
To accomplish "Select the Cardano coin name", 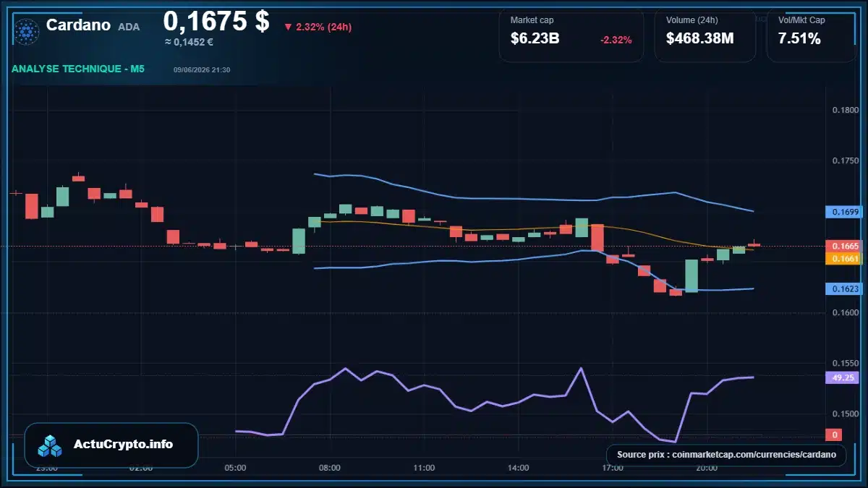I will 78,25.
